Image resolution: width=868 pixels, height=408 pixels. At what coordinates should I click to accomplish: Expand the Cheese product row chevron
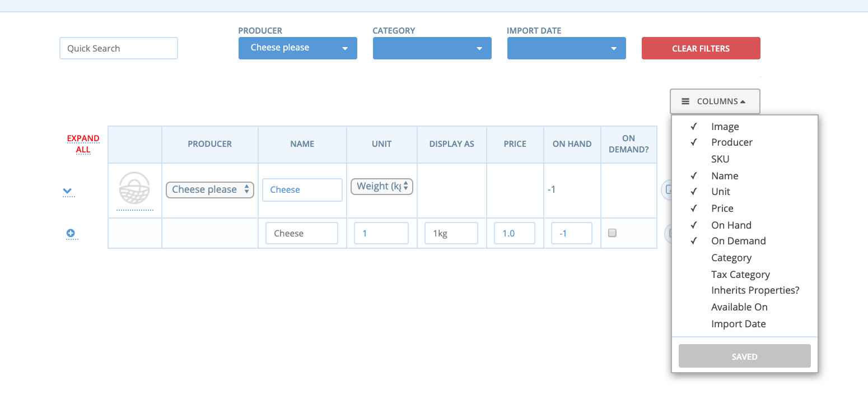(67, 191)
